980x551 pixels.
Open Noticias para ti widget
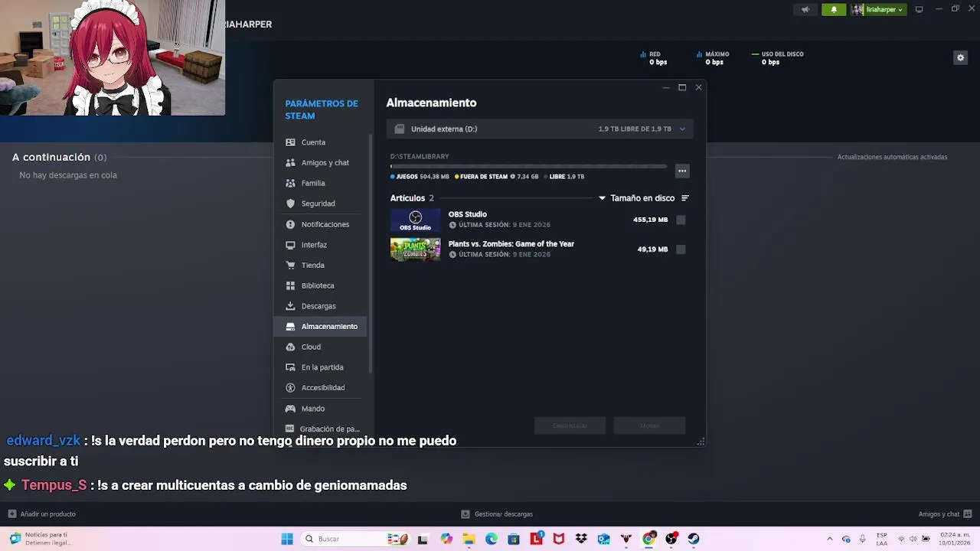(42, 539)
